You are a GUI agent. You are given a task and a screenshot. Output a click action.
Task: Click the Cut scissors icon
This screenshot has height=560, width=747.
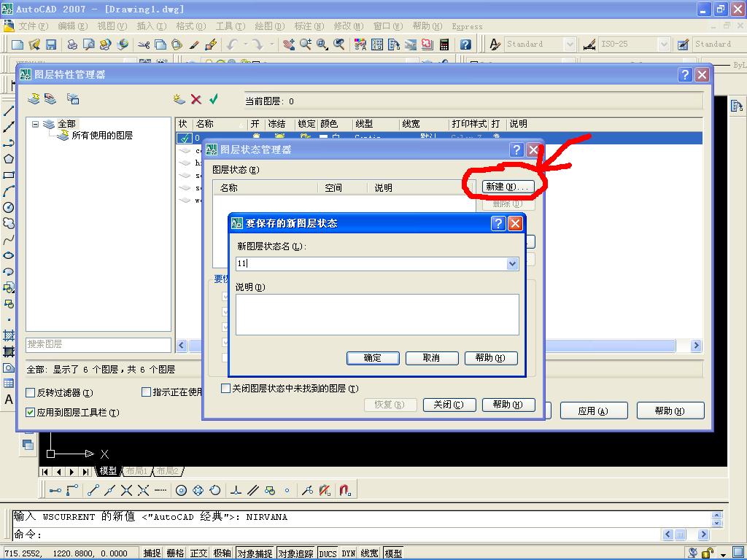point(144,44)
